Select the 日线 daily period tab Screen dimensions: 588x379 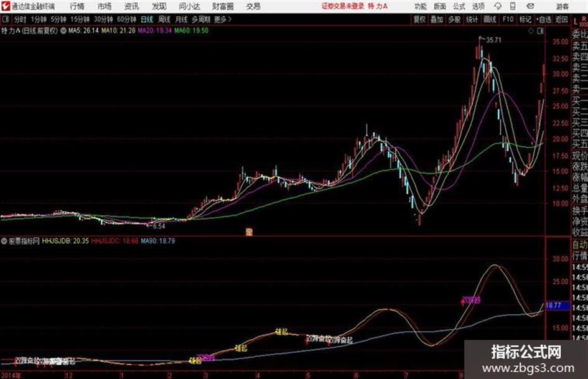(x=147, y=19)
